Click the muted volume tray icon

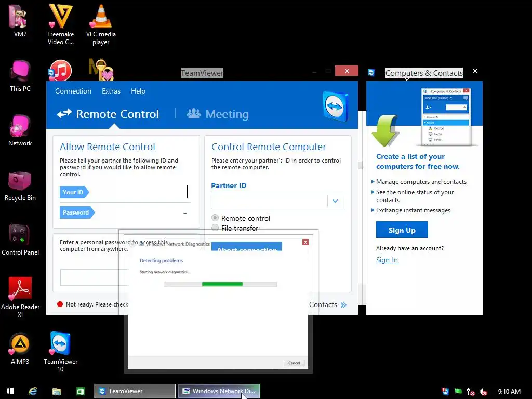(x=483, y=392)
